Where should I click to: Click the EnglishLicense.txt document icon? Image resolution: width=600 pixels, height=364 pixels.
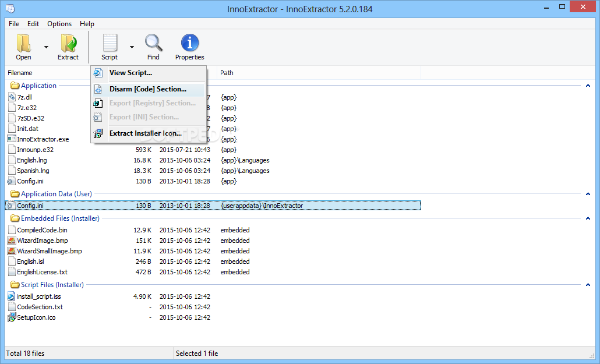[x=12, y=272]
